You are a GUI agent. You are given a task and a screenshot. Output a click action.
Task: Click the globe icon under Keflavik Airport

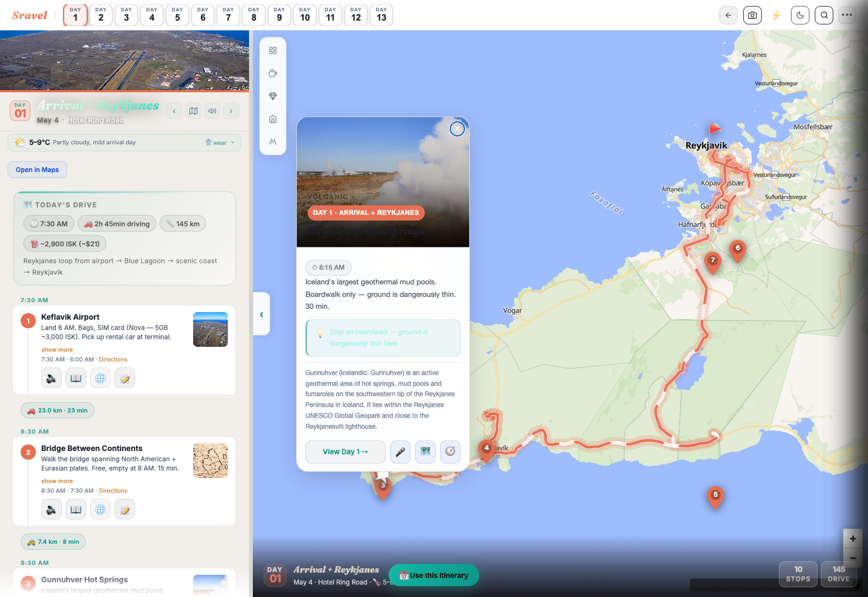point(100,378)
